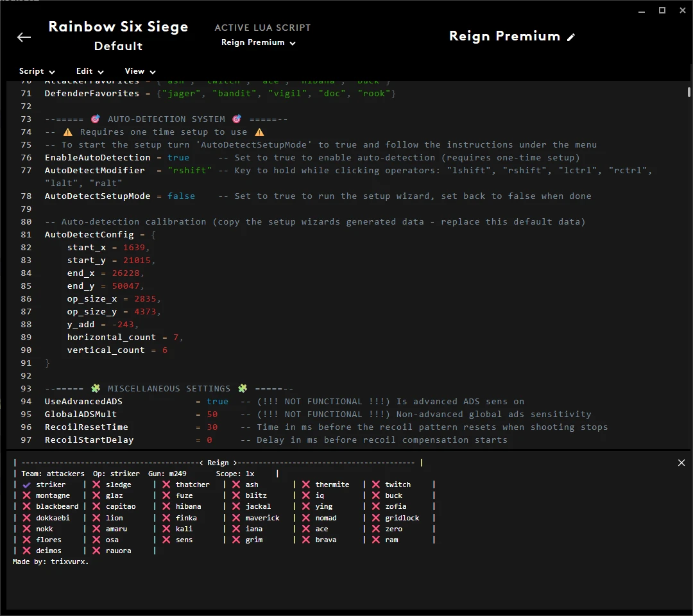Viewport: 693px width, 616px height.
Task: Expand the View menu chevron
Action: click(153, 72)
